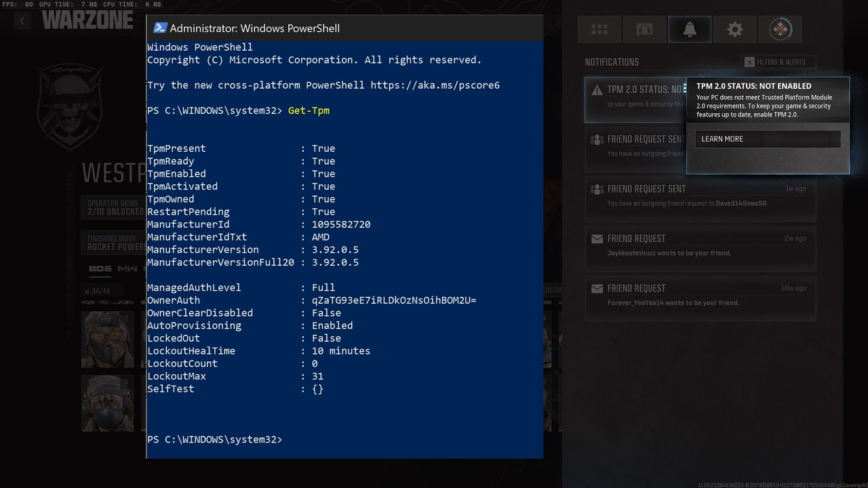This screenshot has width=868, height=488.
Task: Click the back arrow beside Warzone logo
Action: coord(22,21)
